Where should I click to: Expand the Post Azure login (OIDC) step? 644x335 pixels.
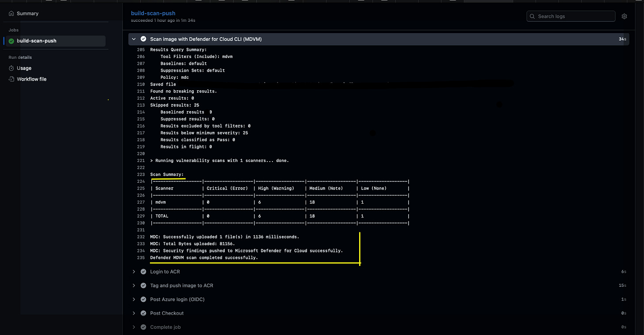click(x=134, y=299)
